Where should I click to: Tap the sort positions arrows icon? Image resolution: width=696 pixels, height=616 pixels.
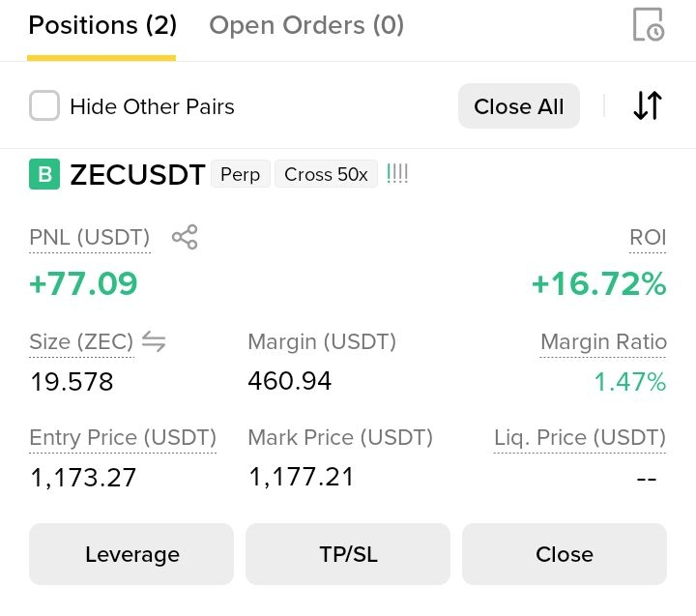(648, 105)
